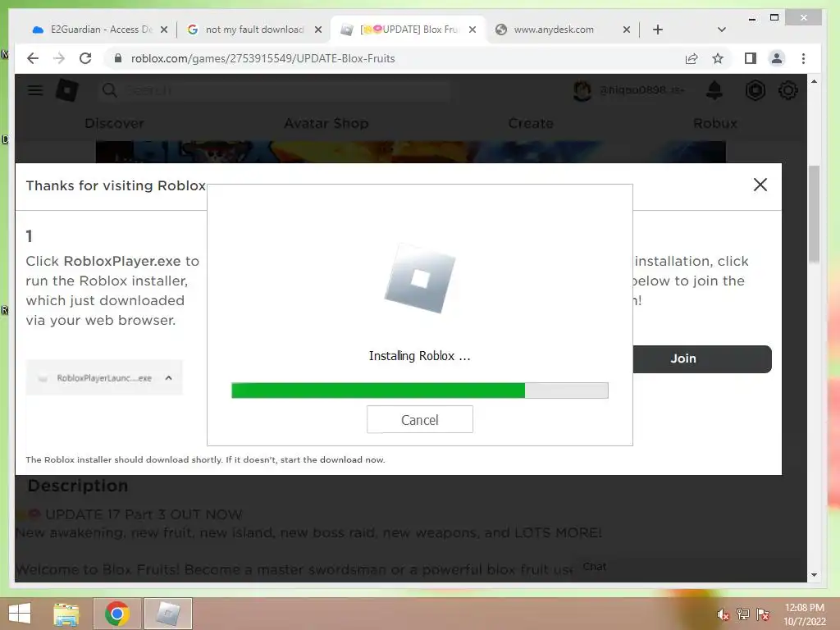This screenshot has width=840, height=630.
Task: Click the scroll-down arrow of the page scrollbar
Action: coord(814,575)
